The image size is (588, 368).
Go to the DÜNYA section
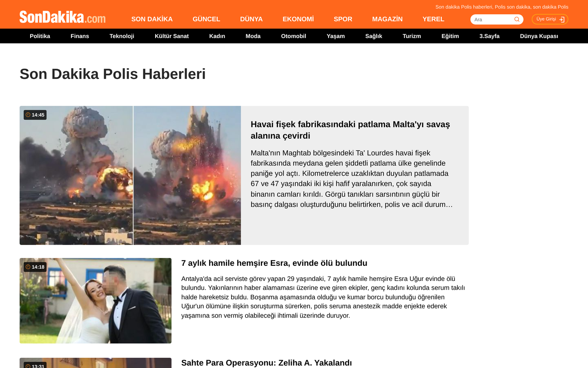251,19
